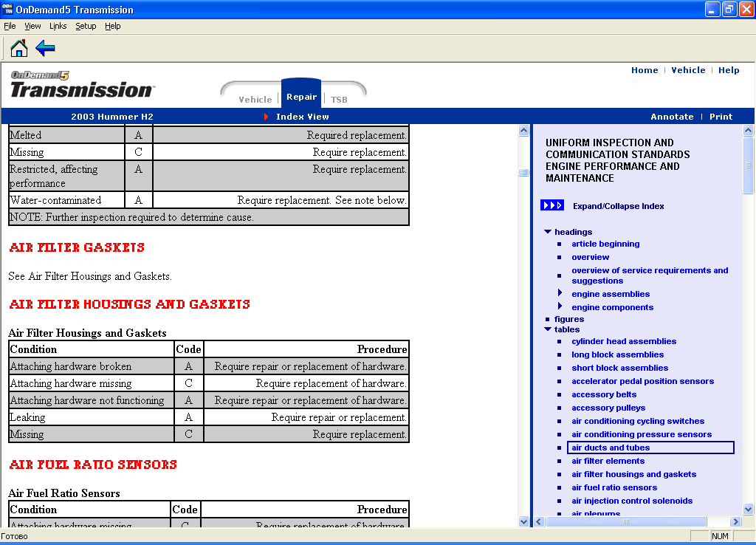Expand the engine assemblies node
This screenshot has height=545, width=756.
tap(560, 292)
